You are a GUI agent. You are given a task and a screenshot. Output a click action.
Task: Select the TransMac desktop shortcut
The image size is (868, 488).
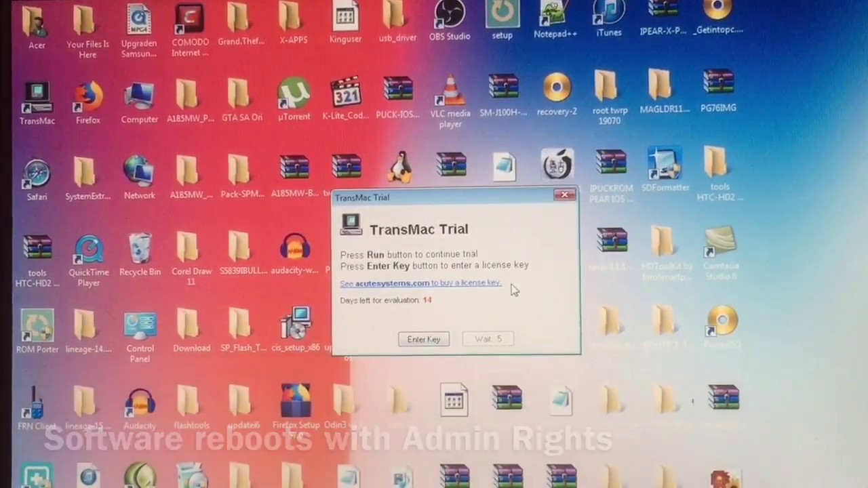point(37,104)
